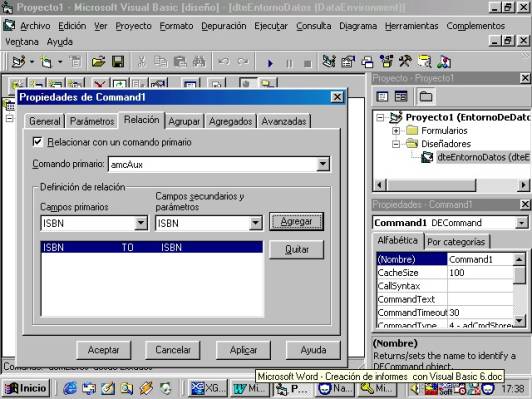Open the Comando primario dropdown arrow
This screenshot has width=532, height=399.
coord(323,164)
